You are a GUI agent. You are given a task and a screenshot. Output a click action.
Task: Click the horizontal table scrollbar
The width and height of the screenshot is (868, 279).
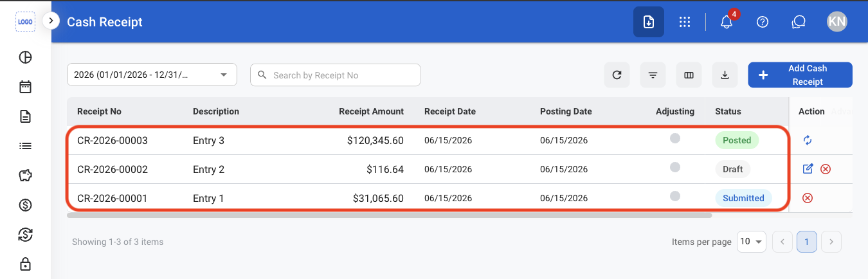point(389,215)
